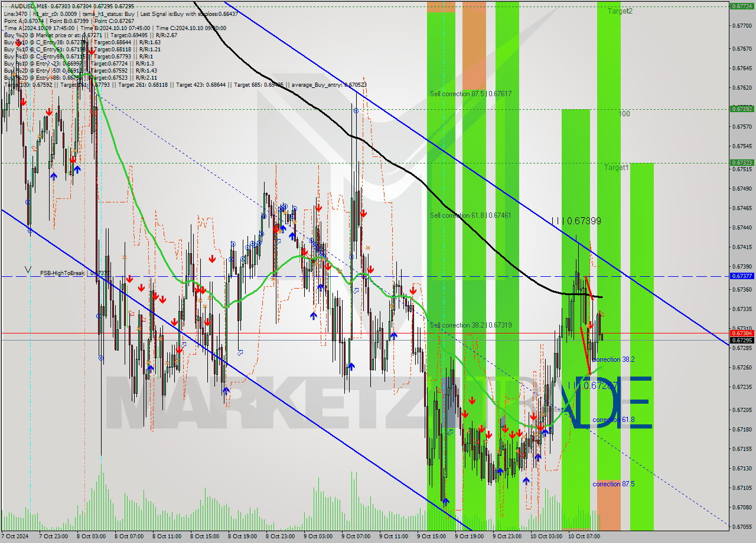Click the '8 Oct 19:00' time label
756x543 pixels.
point(242,537)
